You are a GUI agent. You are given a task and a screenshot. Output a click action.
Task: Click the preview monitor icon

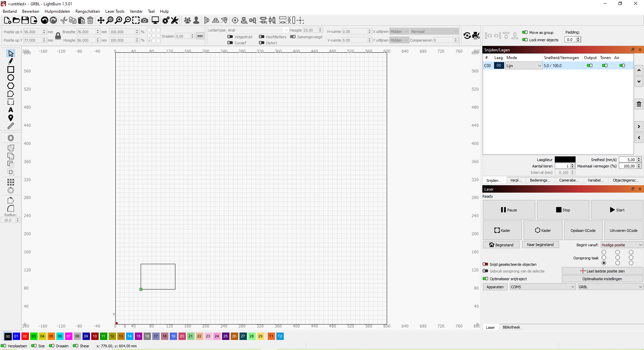155,20
